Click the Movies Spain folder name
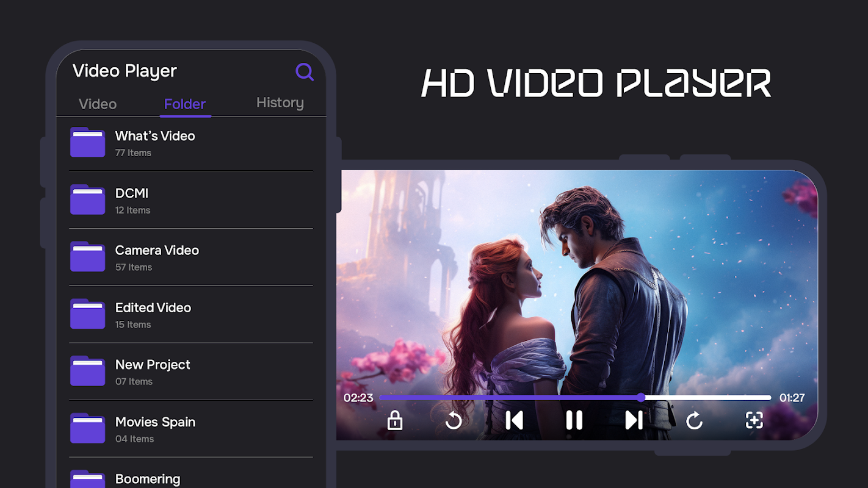 click(155, 422)
